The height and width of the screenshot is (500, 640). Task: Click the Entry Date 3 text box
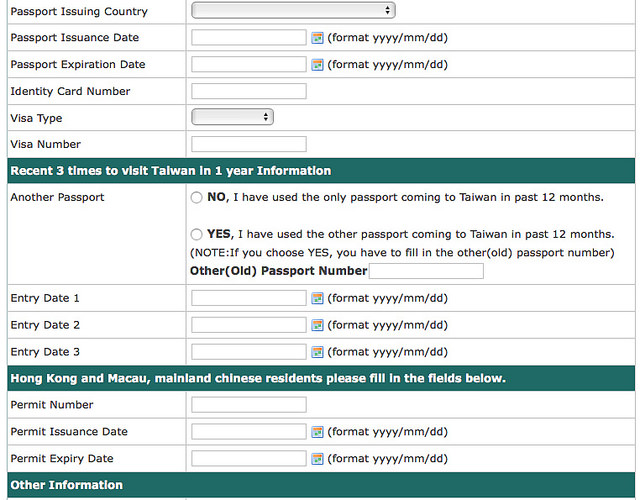pos(249,352)
